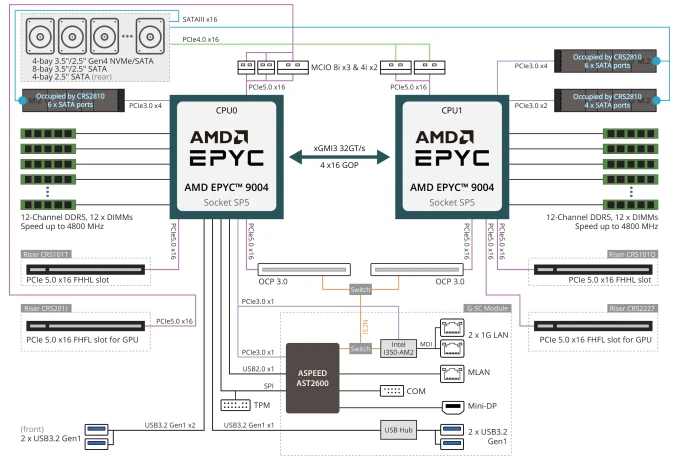
Task: Select the Mini-DP connector icon
Action: pyautogui.click(x=453, y=407)
